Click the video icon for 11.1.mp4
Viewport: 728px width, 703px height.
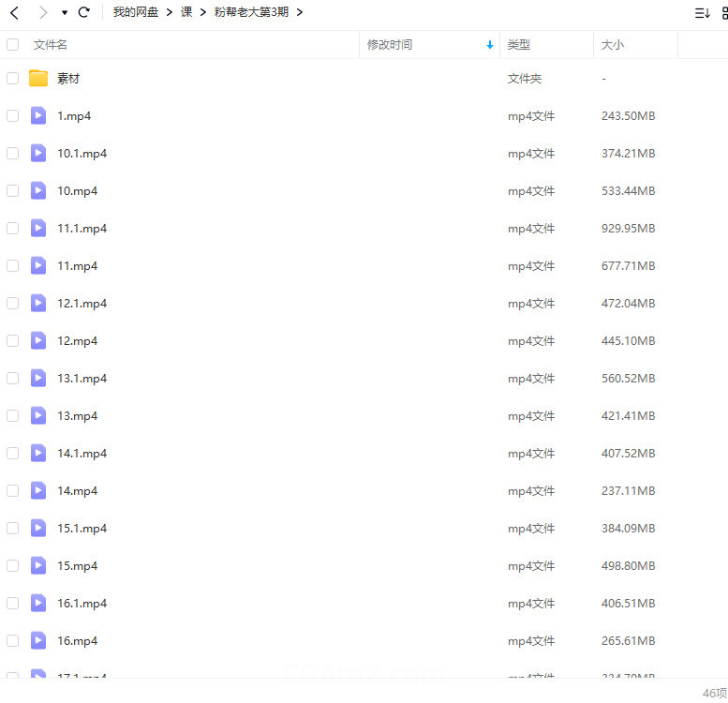(x=38, y=229)
